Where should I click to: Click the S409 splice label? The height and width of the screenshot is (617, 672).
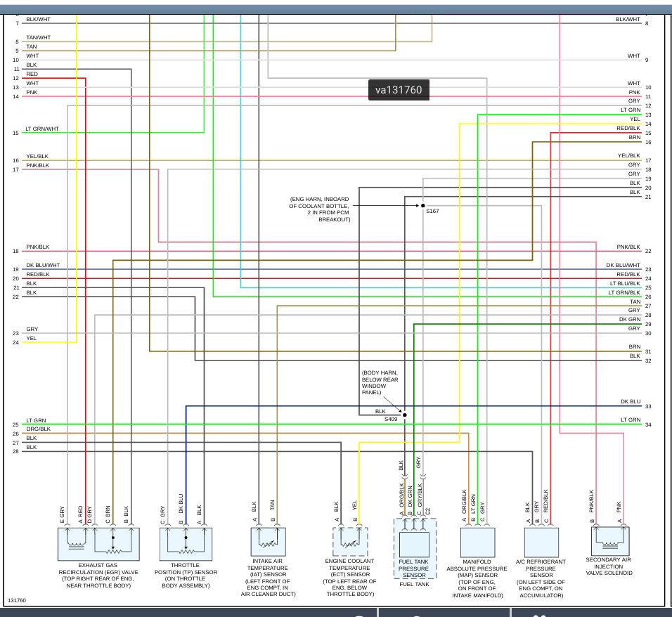tap(391, 419)
